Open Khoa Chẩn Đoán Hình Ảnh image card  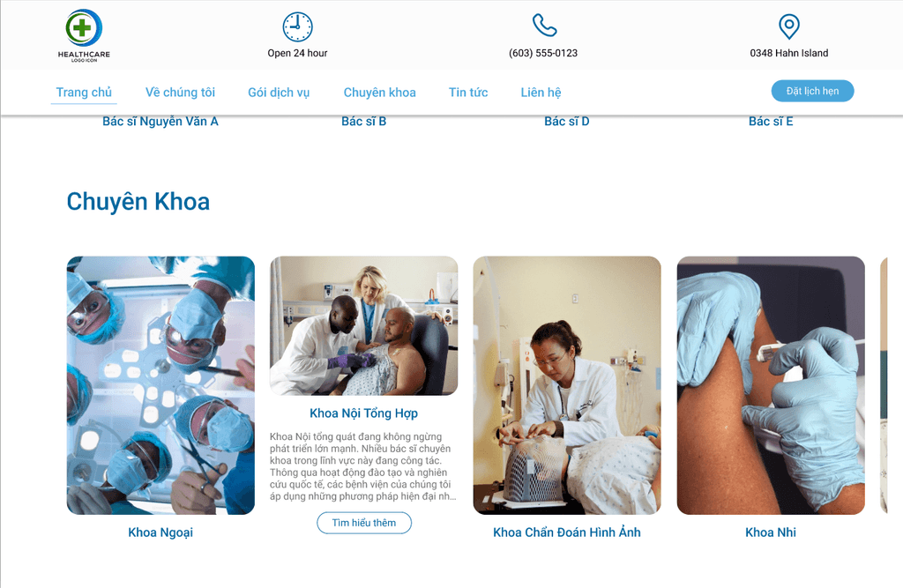(x=567, y=385)
